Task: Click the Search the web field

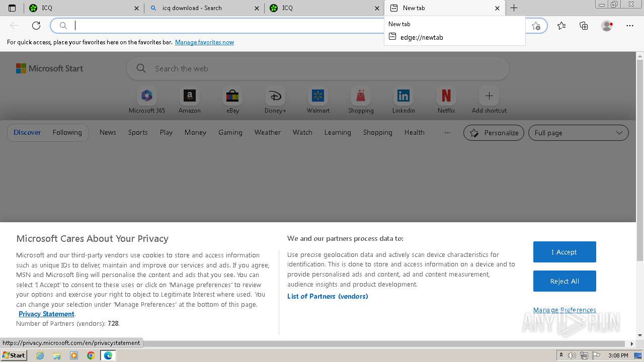Action: 318,68
